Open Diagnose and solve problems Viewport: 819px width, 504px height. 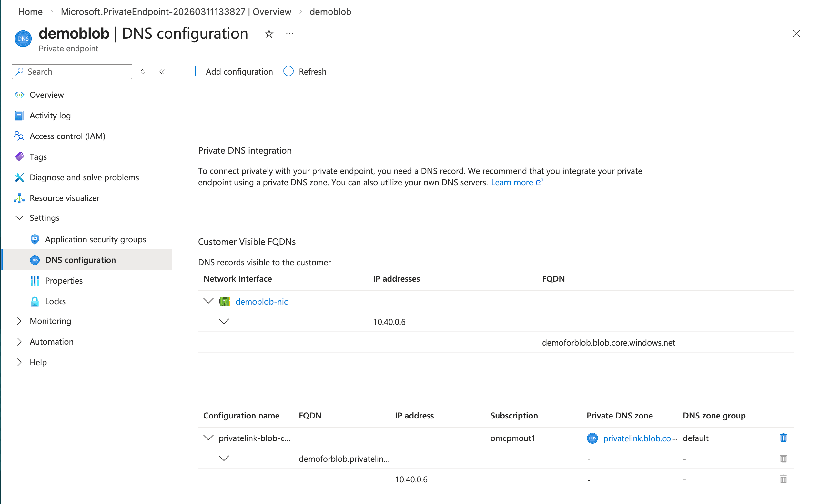coord(84,177)
